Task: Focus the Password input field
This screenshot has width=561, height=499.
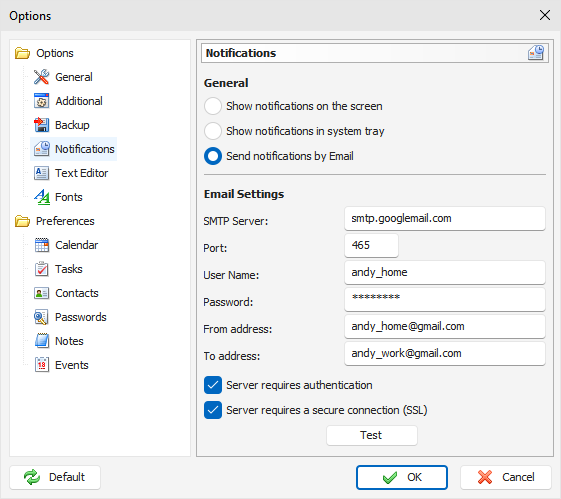Action: (x=445, y=299)
